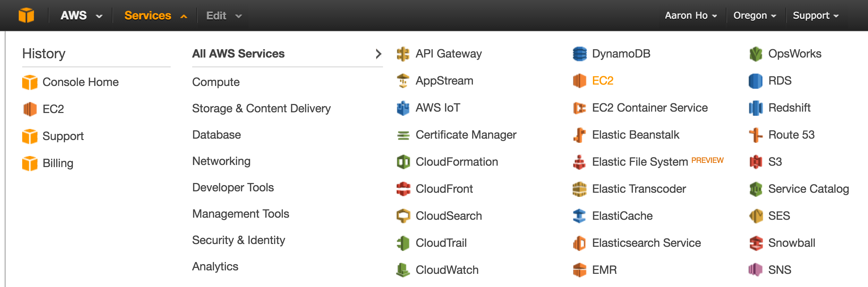Viewport: 868px width, 287px height.
Task: Open Support from History list
Action: point(63,136)
